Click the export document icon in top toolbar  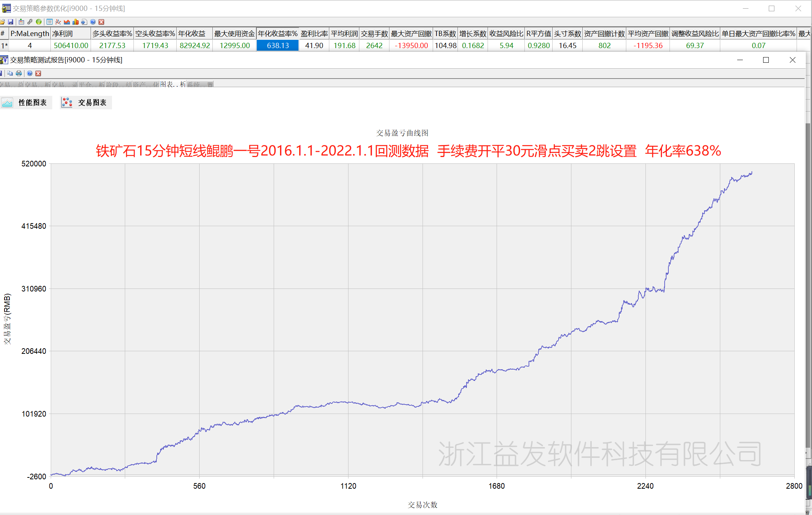(x=84, y=22)
